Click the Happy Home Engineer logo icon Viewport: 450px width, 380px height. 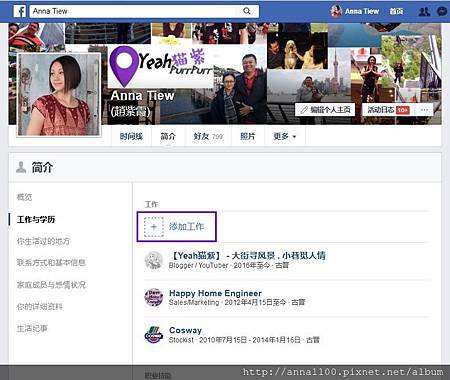point(154,297)
